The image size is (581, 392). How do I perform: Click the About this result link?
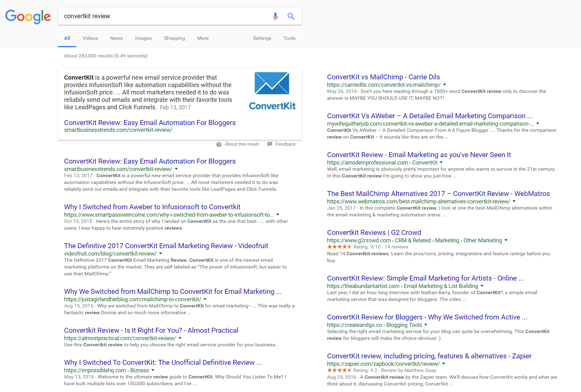pos(242,144)
